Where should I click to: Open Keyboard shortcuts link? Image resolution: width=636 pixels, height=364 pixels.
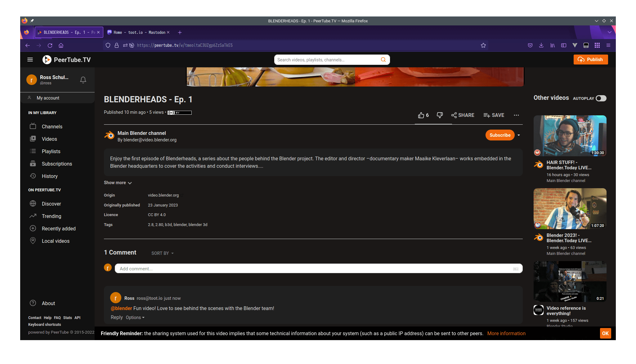(45, 325)
